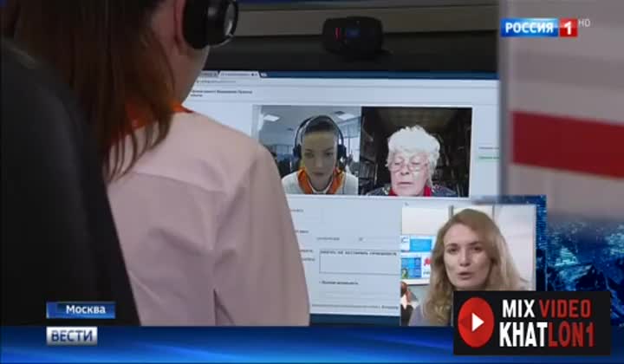The image size is (624, 364).
Task: Click the "ВЕСТИ" program label
Action: click(x=72, y=335)
